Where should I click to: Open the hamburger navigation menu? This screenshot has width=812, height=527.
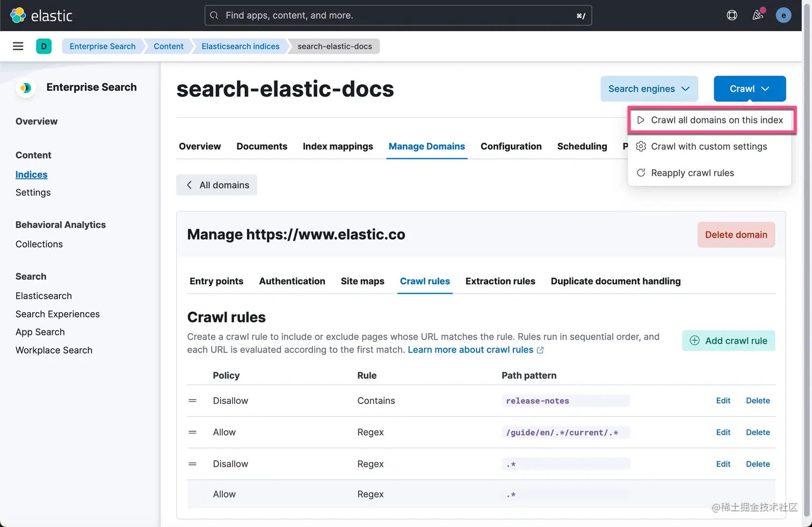point(18,46)
